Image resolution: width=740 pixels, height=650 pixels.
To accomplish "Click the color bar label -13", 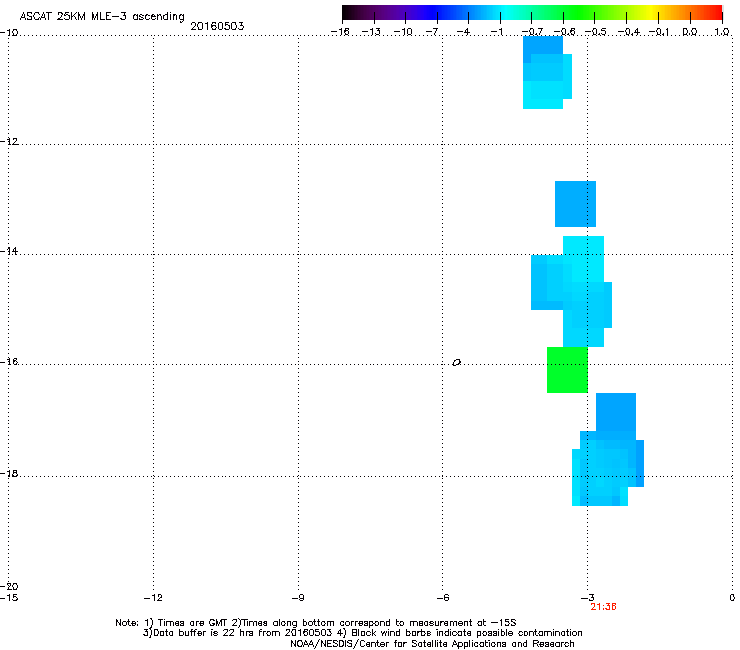I will pos(371,32).
